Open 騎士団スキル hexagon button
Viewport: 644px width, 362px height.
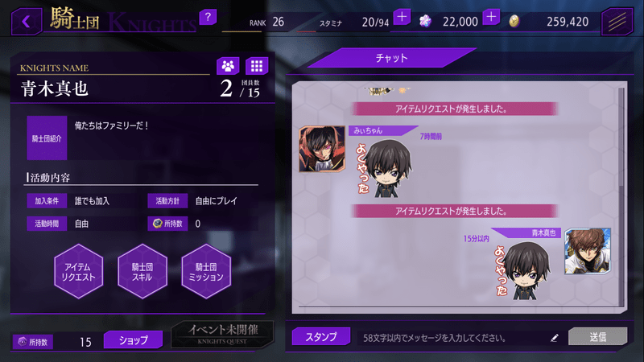tap(142, 271)
